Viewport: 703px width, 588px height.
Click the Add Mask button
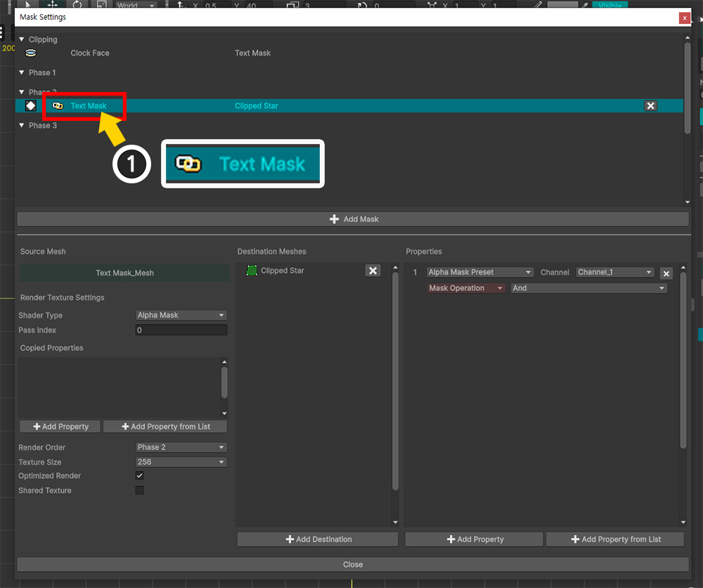[x=353, y=219]
